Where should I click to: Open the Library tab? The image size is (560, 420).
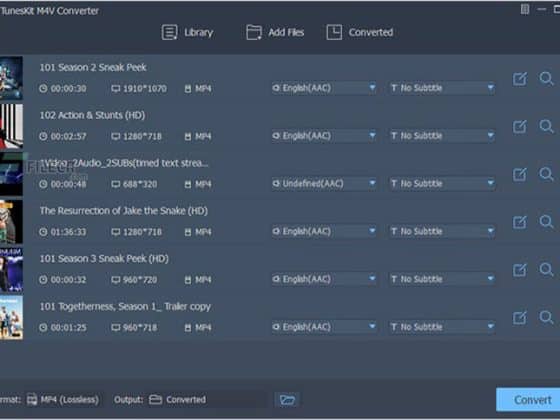pos(188,32)
